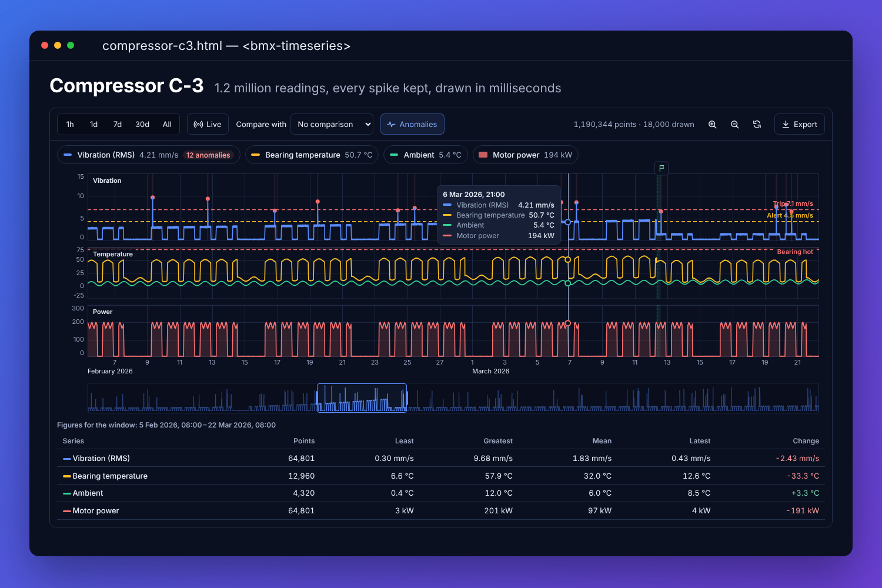Select the 30d time range
This screenshot has width=882, height=588.
pyautogui.click(x=142, y=125)
